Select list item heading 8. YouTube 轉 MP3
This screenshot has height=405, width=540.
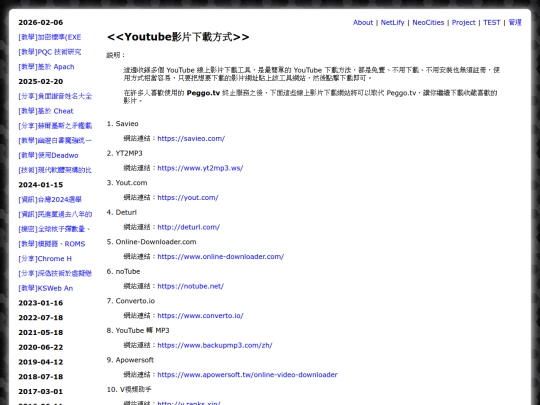click(138, 331)
